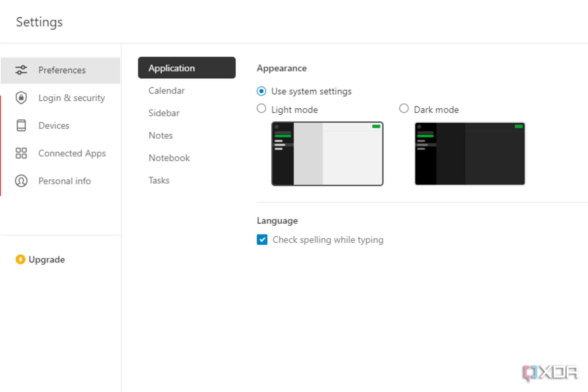Open the Calendar preferences tab

pyautogui.click(x=167, y=91)
